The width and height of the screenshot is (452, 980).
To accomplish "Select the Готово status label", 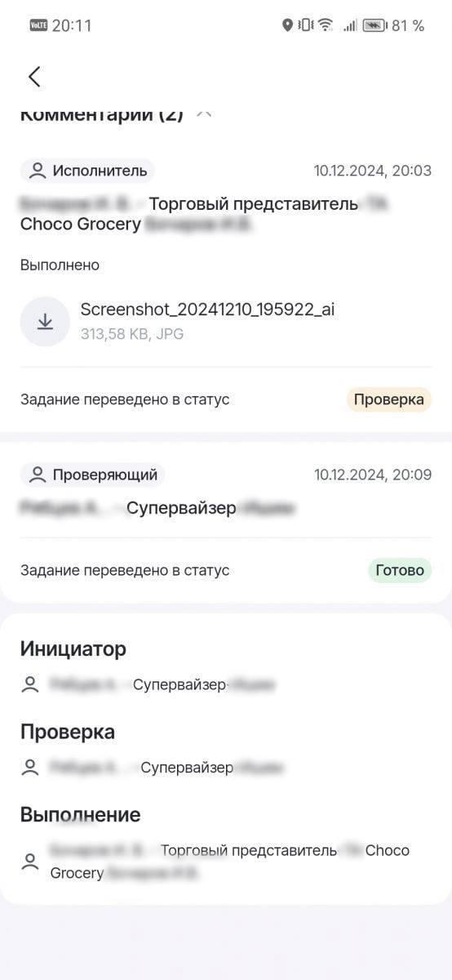I will tap(399, 570).
